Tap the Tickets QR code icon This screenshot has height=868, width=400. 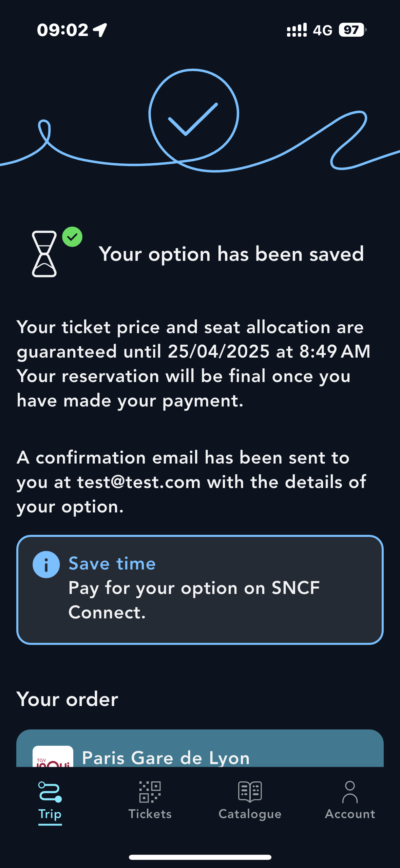(150, 792)
